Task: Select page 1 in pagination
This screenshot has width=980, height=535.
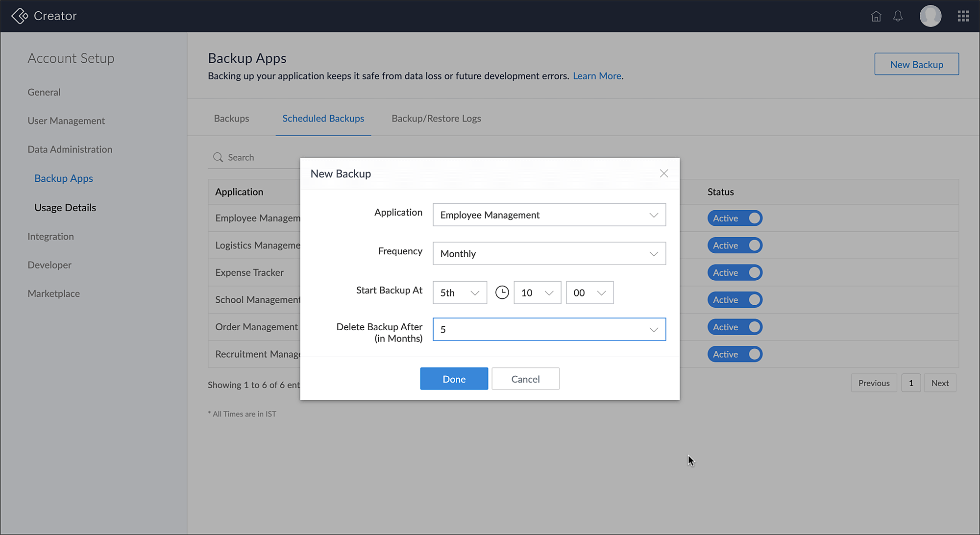Action: tap(911, 383)
